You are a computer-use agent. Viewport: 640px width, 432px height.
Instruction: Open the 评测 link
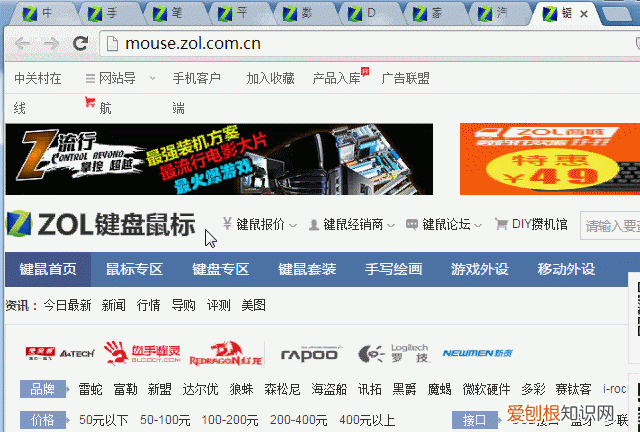coord(218,305)
